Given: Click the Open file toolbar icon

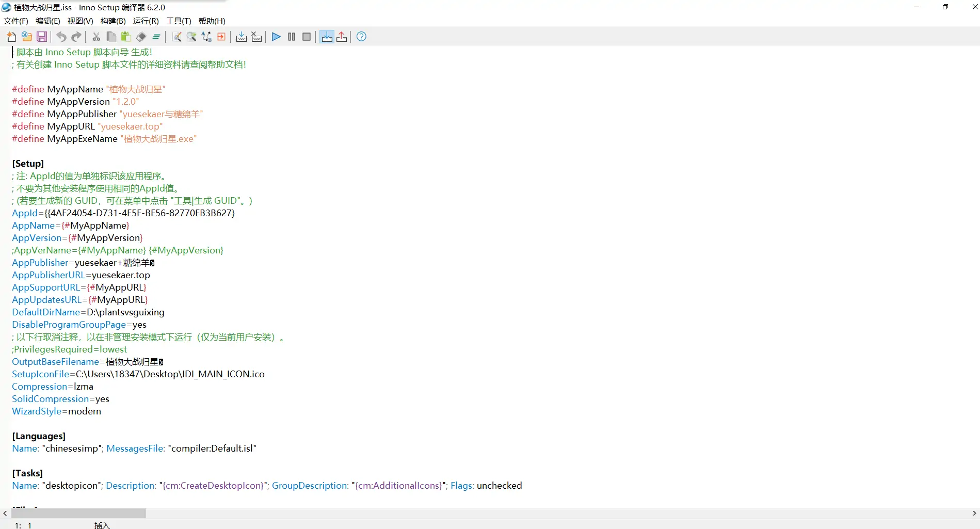Looking at the screenshot, I should point(27,37).
